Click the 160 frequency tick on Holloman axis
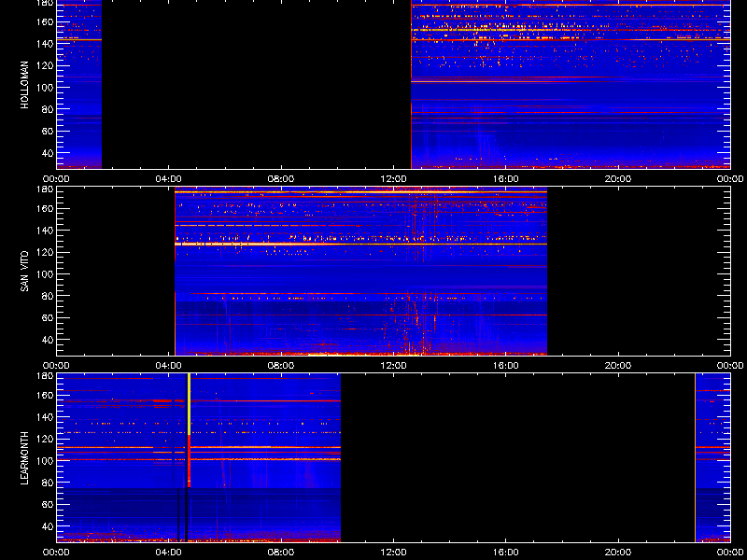This screenshot has width=747, height=560. point(45,21)
